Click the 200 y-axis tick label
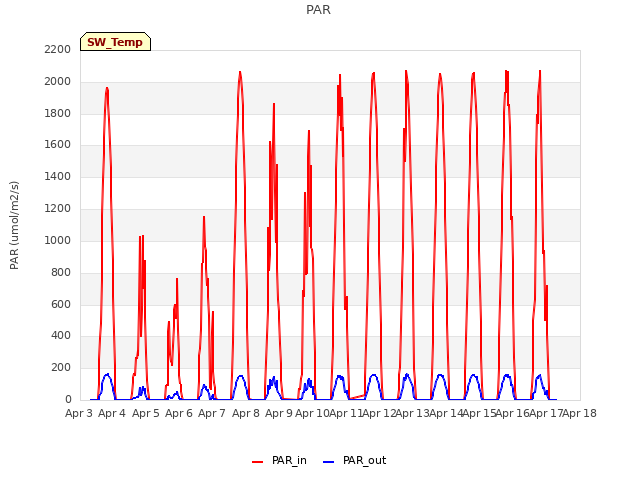The image size is (640, 480). coord(61,367)
